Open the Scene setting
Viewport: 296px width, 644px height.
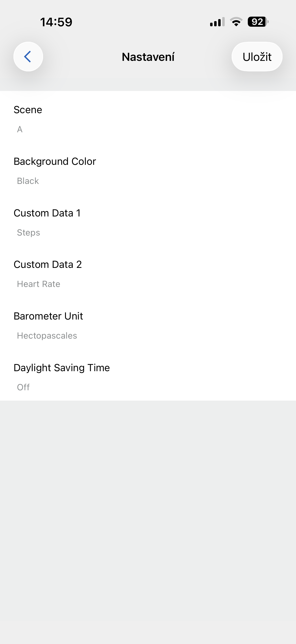tap(28, 110)
